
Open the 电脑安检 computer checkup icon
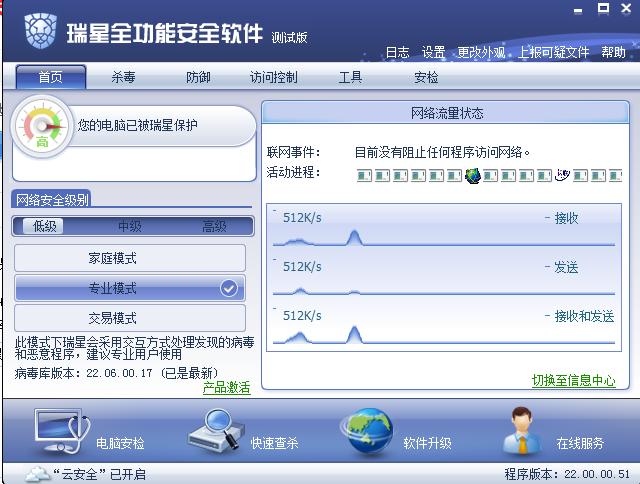tap(62, 432)
